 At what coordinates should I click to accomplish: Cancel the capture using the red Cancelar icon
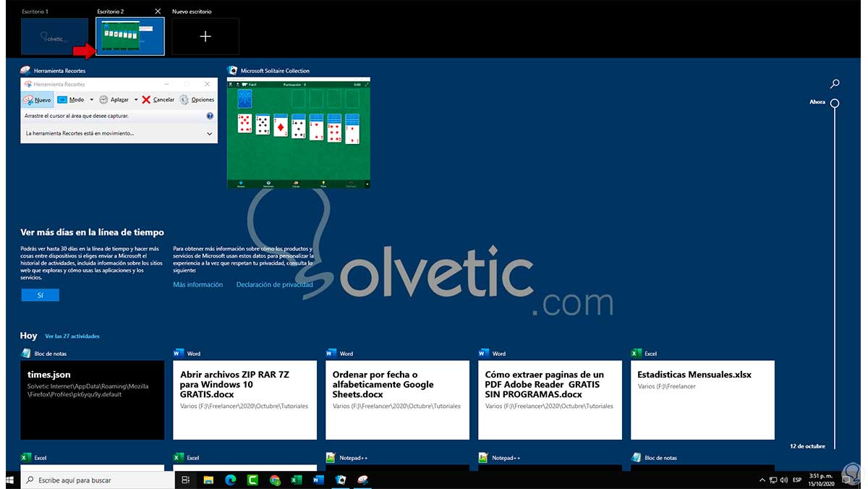coord(145,99)
